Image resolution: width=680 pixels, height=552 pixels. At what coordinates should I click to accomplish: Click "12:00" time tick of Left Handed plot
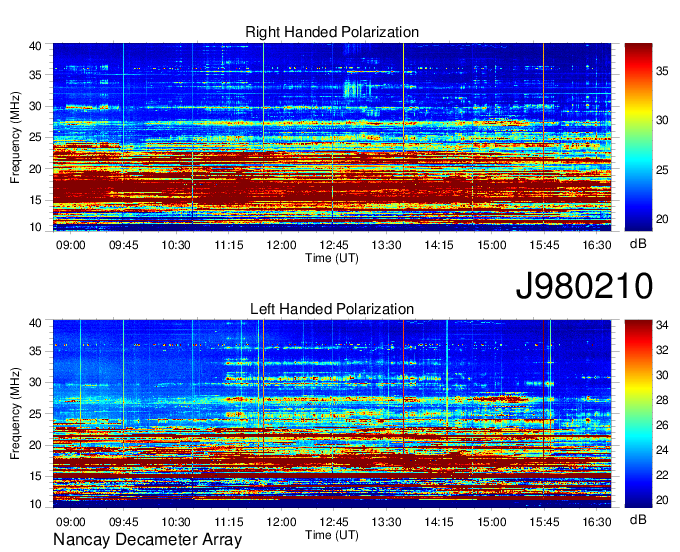pos(281,522)
